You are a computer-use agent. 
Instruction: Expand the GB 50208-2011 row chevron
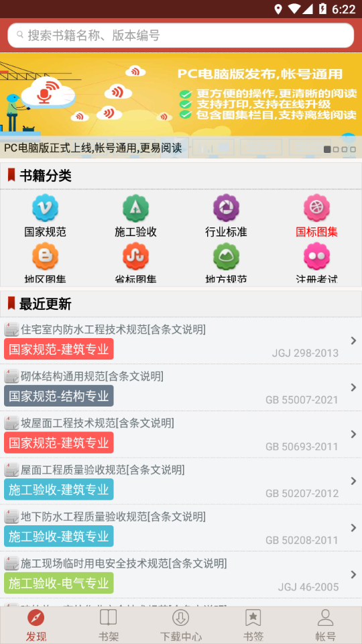[353, 528]
